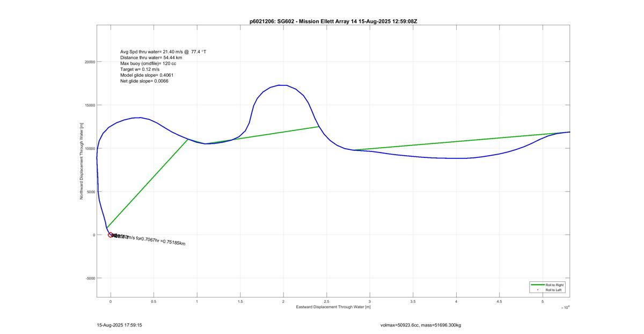
Task: Click the 'Target w= 0.12 m/s' annotation
Action: pos(140,69)
